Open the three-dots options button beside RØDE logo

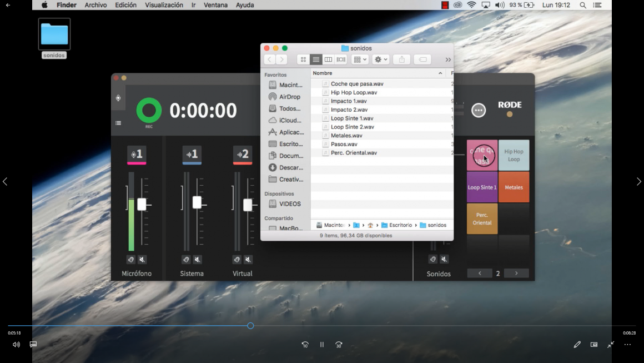click(x=478, y=110)
